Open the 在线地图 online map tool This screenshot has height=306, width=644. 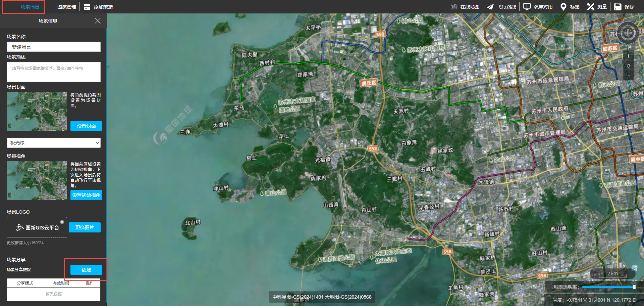tap(465, 7)
